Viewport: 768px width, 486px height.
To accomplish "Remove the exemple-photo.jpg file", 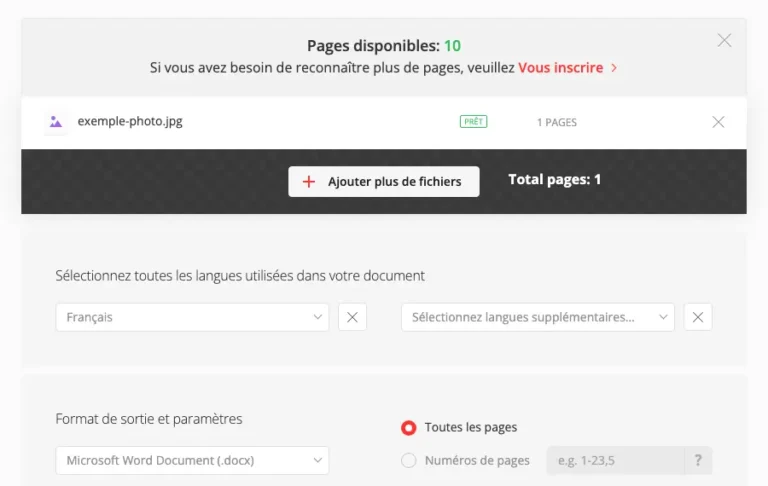I will (718, 122).
